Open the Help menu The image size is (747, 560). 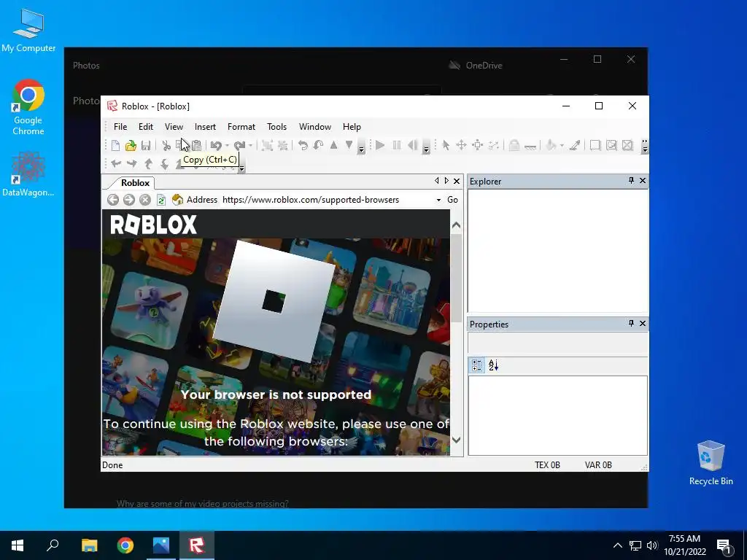coord(352,127)
